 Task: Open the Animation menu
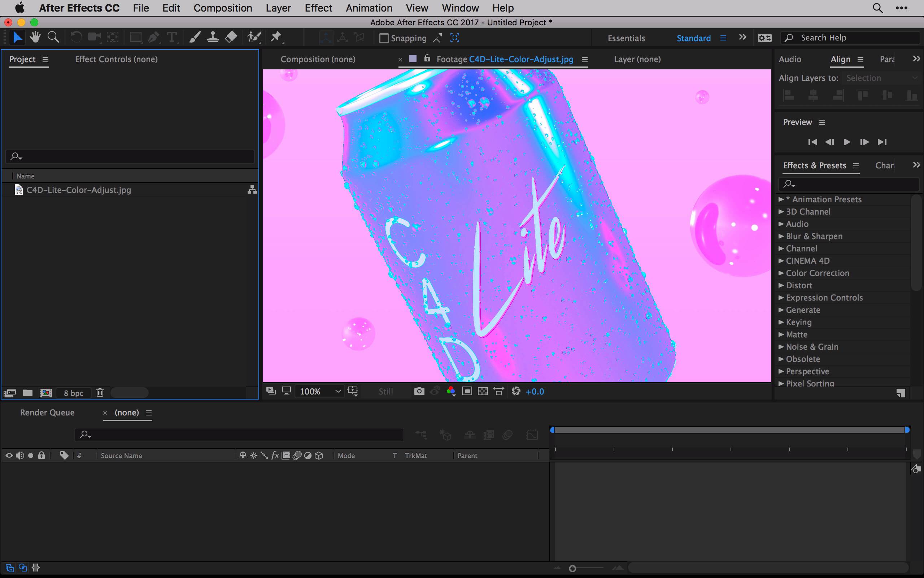click(x=369, y=8)
